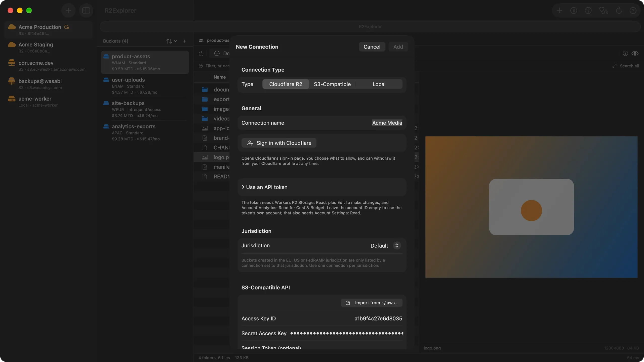Click the refresh icon in file toolbar

pos(201,53)
